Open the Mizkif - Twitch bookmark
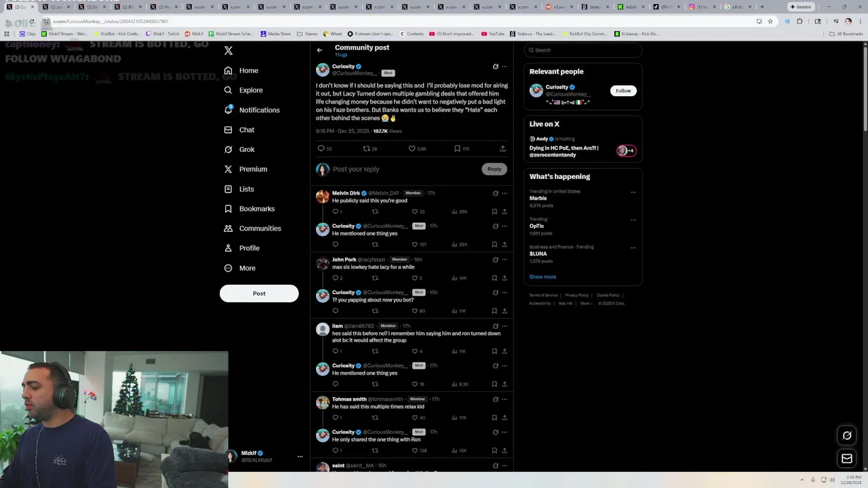This screenshot has width=868, height=488. [x=163, y=33]
